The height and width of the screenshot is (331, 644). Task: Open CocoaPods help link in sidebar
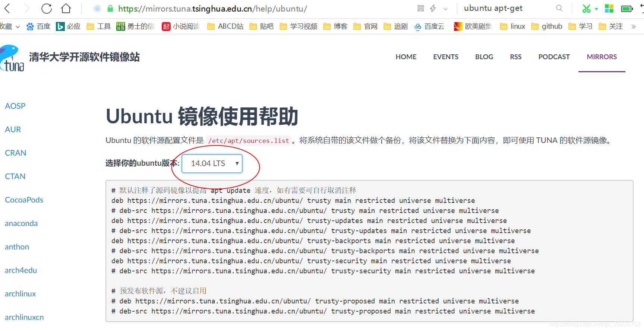pos(24,200)
